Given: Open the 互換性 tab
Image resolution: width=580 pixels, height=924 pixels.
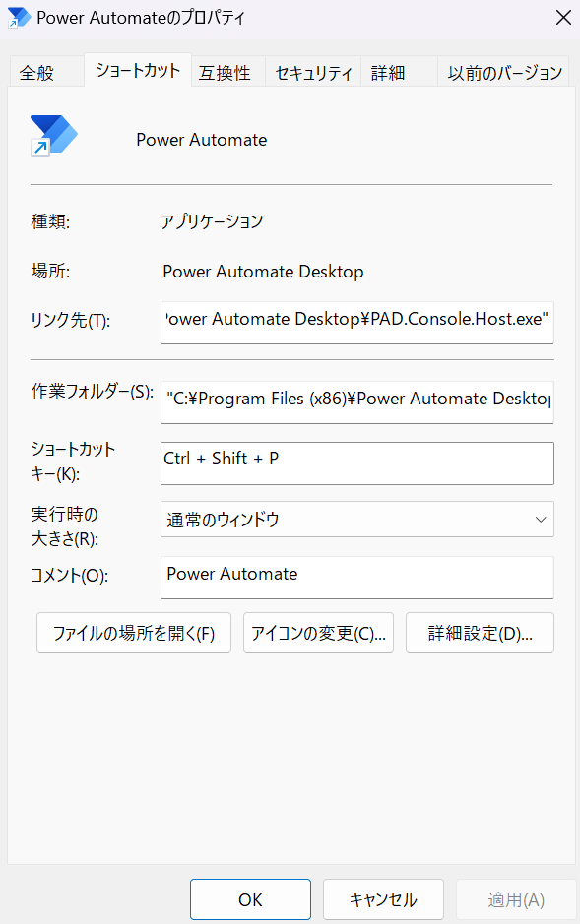Looking at the screenshot, I should 226,71.
